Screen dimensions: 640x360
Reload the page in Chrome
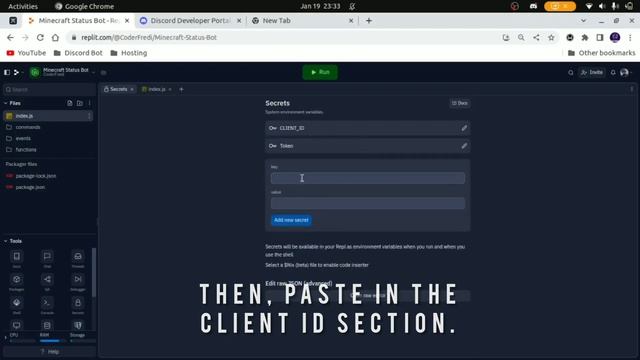click(x=40, y=38)
